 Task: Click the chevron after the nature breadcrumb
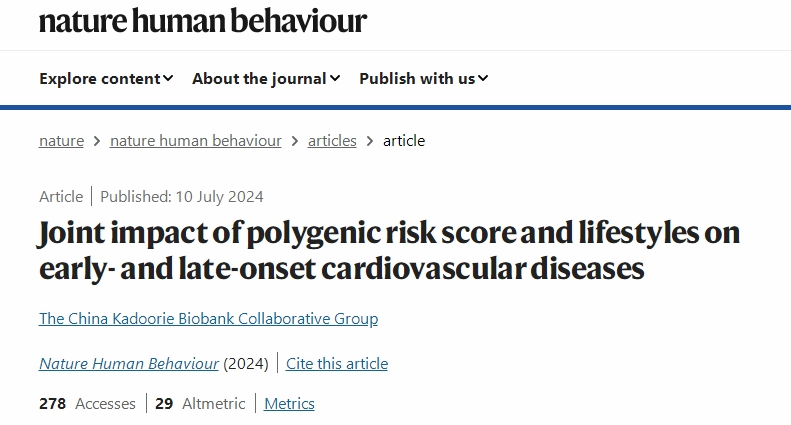pos(97,141)
